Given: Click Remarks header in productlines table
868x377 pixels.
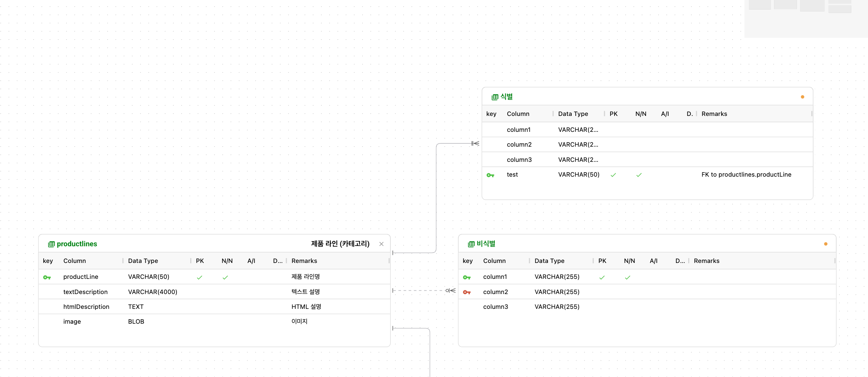Looking at the screenshot, I should click(x=304, y=261).
